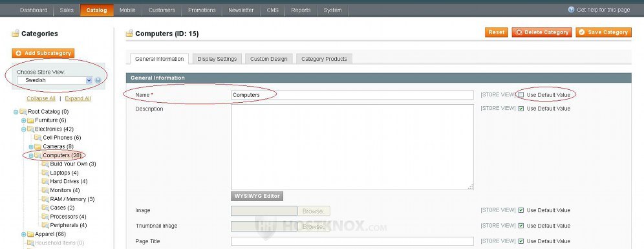The height and width of the screenshot is (249, 644).
Task: Click the Hard Drives folder icon
Action: tap(45, 181)
